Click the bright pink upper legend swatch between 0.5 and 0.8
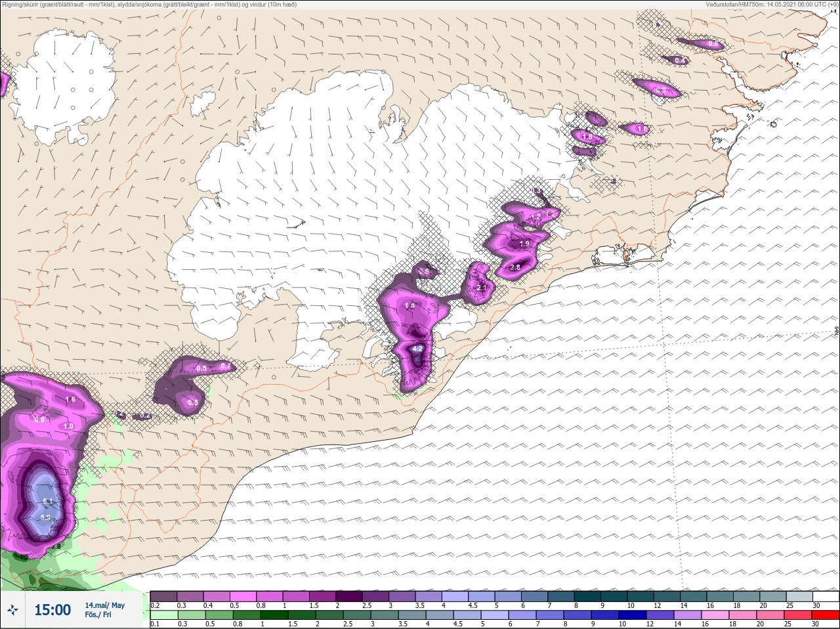Viewport: 840px width, 629px height. 243,596
